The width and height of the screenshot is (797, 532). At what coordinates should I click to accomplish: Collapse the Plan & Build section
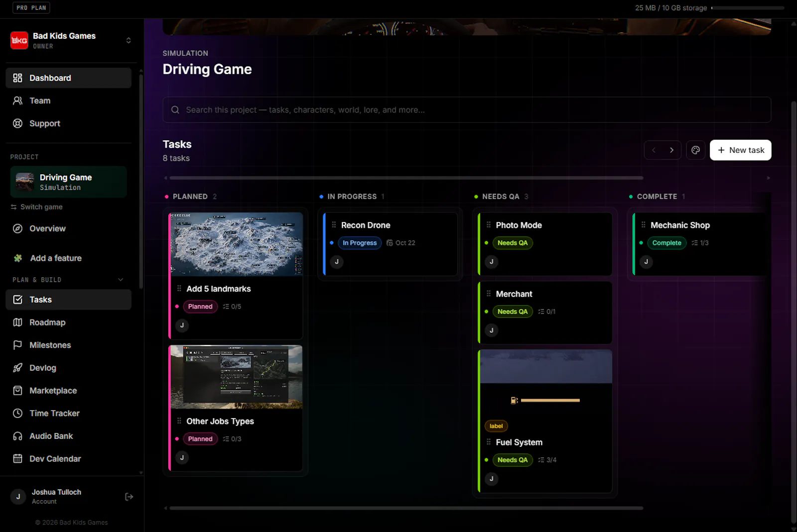pos(121,280)
